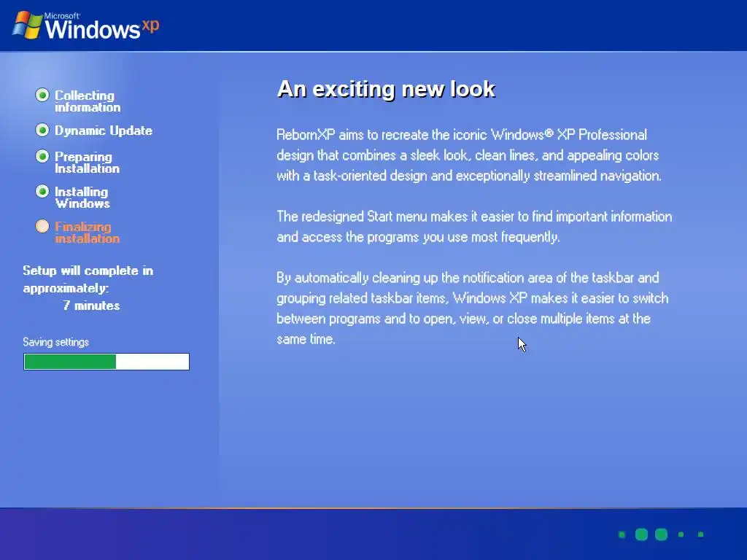
Task: Click the green setup progress bar
Action: (x=107, y=362)
